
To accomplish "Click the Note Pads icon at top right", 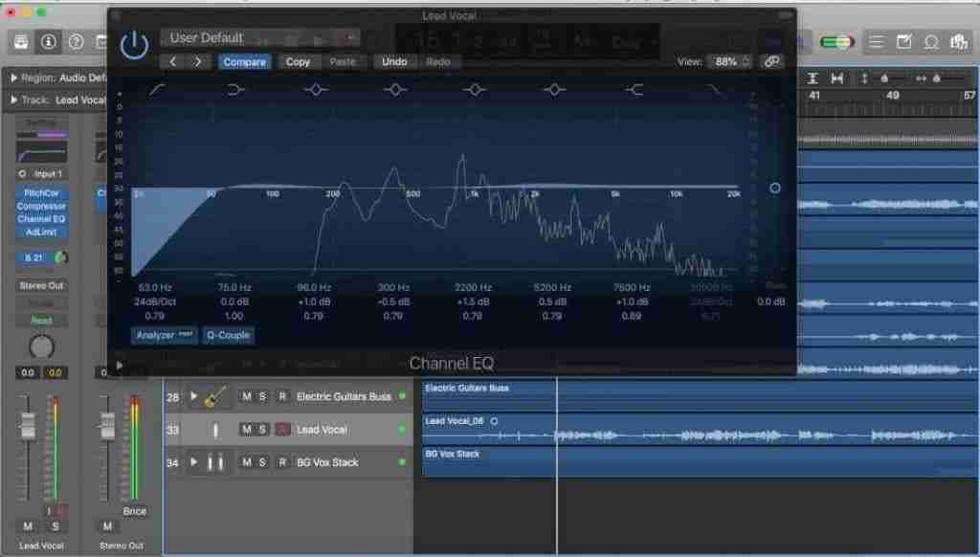I will [904, 41].
